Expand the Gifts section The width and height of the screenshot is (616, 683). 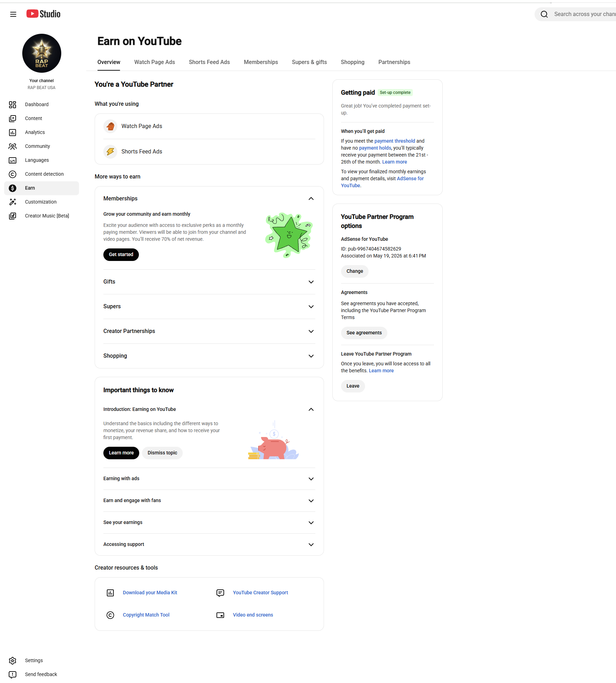[x=311, y=282]
